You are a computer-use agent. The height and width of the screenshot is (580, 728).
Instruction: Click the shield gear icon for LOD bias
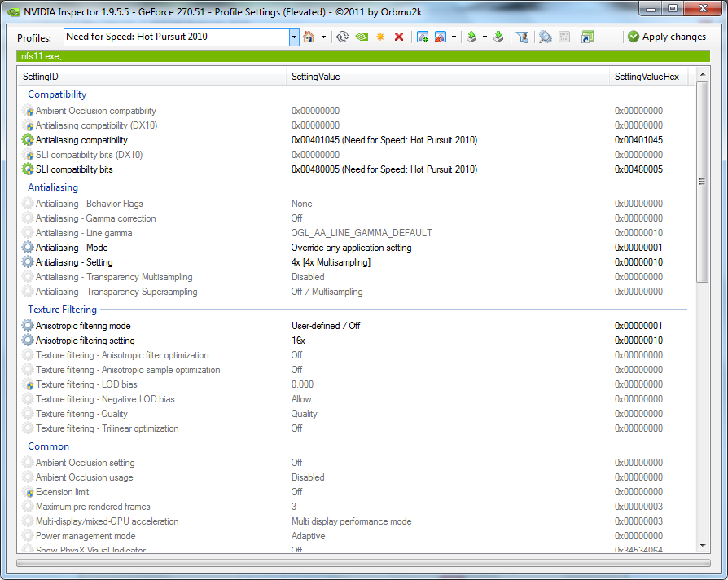(28, 384)
